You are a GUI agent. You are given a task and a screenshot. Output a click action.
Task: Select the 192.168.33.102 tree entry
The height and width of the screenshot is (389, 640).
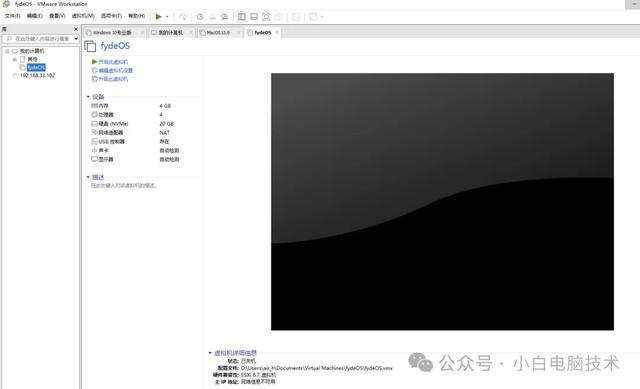click(x=37, y=76)
